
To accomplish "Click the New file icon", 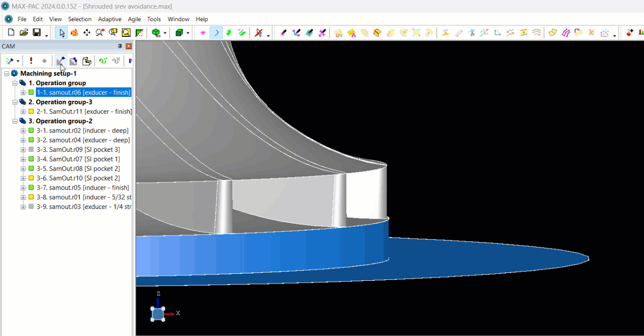I will 11,33.
